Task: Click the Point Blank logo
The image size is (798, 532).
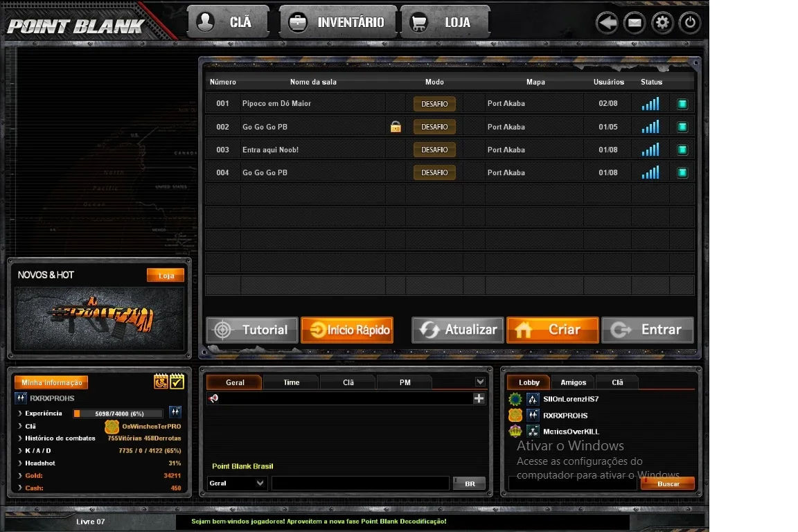Action: [76, 26]
